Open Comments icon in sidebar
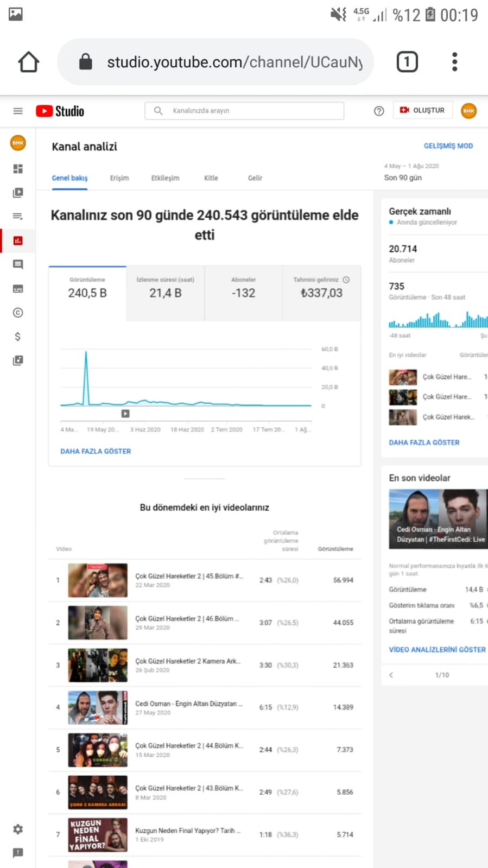The width and height of the screenshot is (488, 868). [x=18, y=264]
